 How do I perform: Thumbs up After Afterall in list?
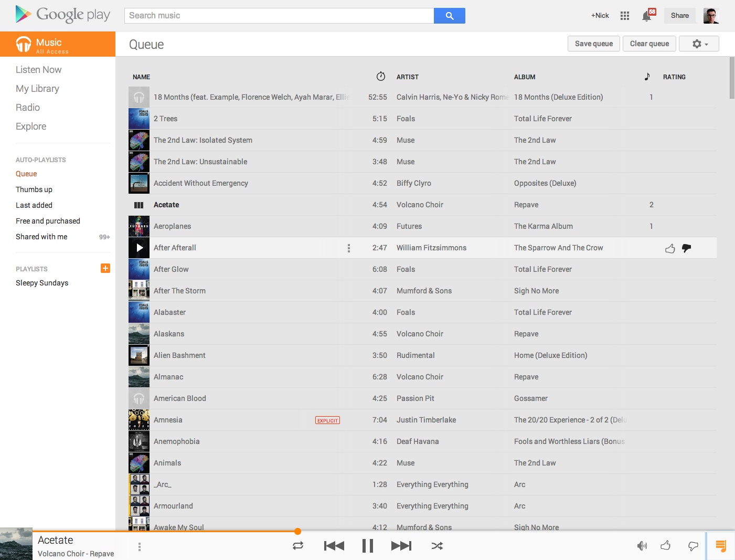pyautogui.click(x=670, y=248)
